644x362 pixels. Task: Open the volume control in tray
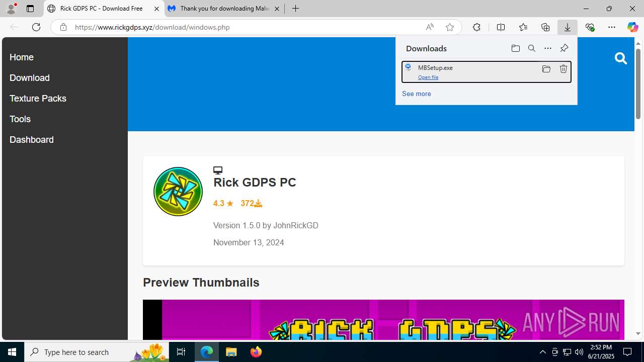579,352
